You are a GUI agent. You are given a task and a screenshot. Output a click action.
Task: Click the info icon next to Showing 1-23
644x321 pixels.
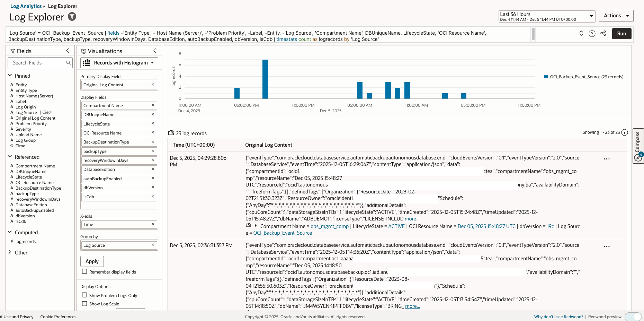624,132
